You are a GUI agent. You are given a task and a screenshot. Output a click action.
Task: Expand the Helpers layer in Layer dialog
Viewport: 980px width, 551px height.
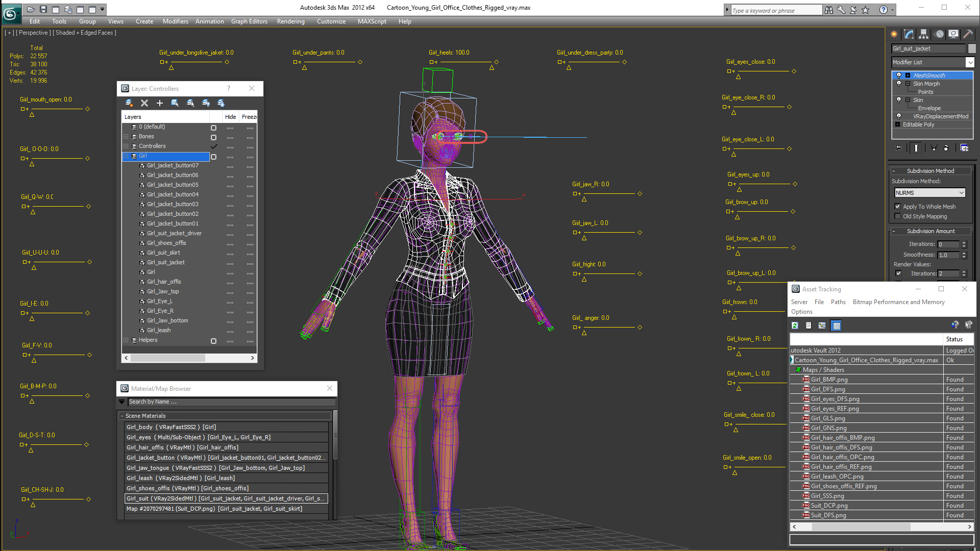(x=126, y=340)
